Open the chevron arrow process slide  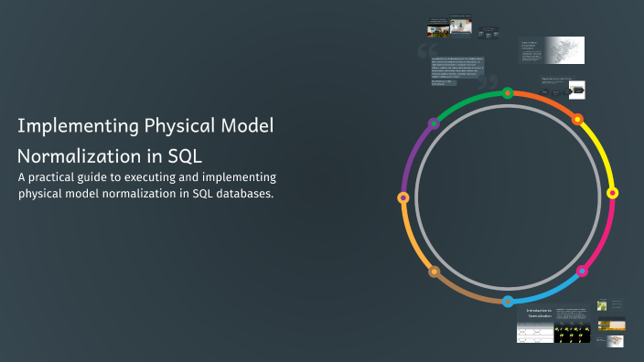[563, 89]
